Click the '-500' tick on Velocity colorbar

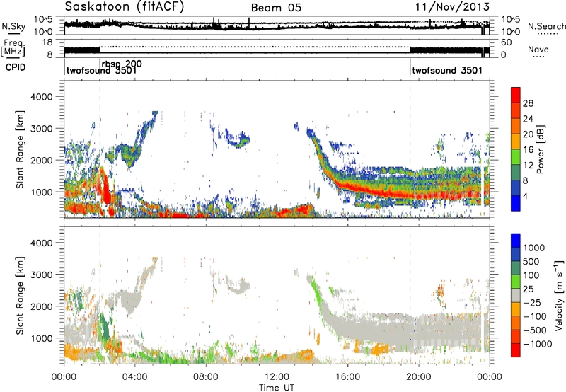pyautogui.click(x=533, y=330)
